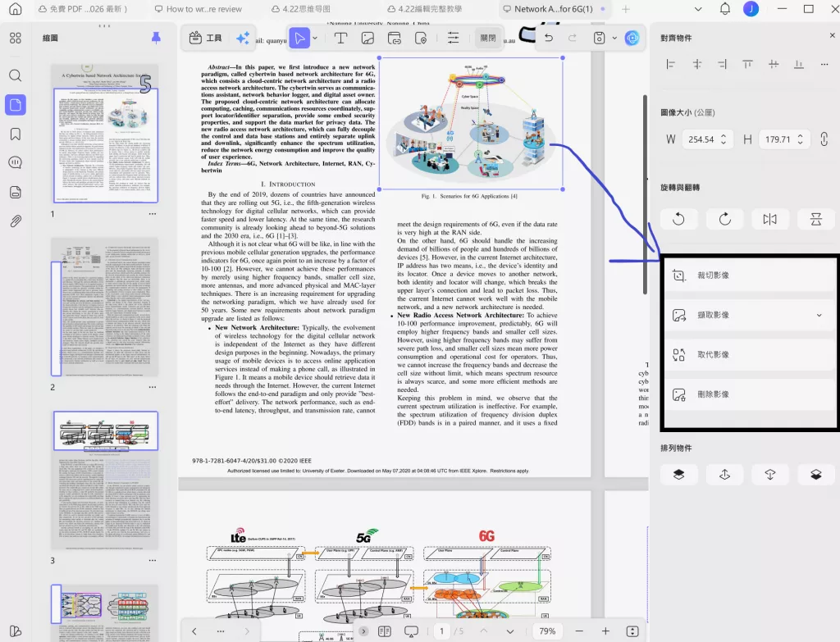Expand the 擷取影像 options chevron

[819, 315]
